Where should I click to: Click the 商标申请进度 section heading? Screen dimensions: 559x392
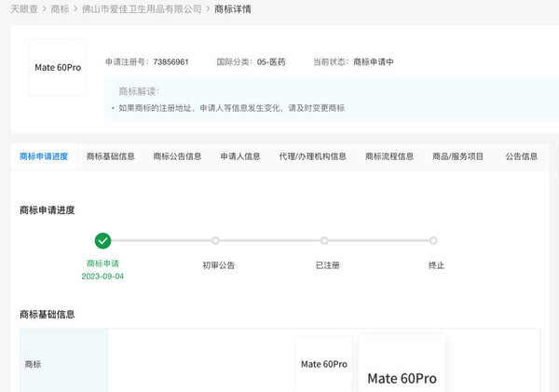pyautogui.click(x=48, y=210)
